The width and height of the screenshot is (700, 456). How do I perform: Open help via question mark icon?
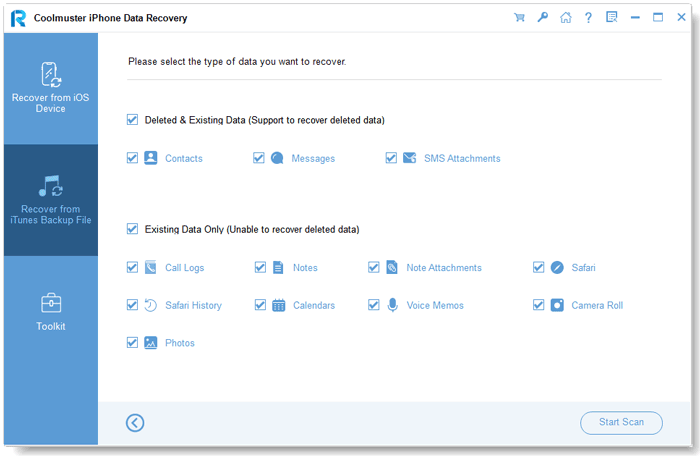[x=588, y=17]
